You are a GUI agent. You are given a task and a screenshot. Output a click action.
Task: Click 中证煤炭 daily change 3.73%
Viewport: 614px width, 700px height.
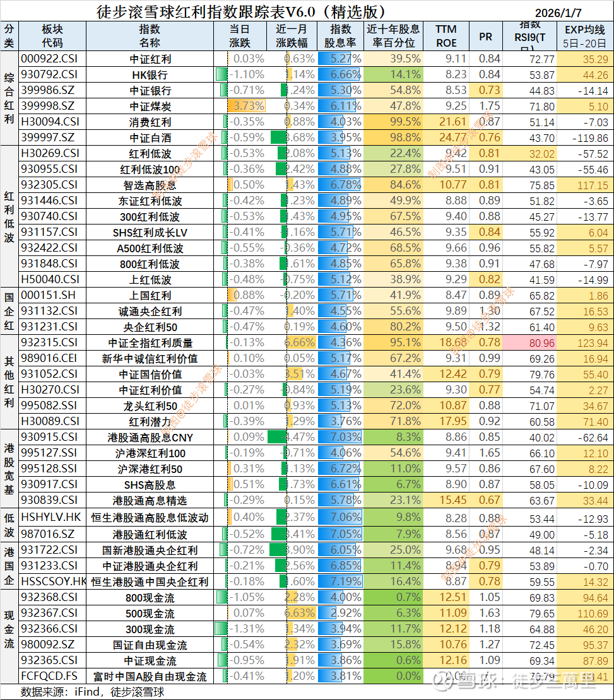[x=247, y=106]
